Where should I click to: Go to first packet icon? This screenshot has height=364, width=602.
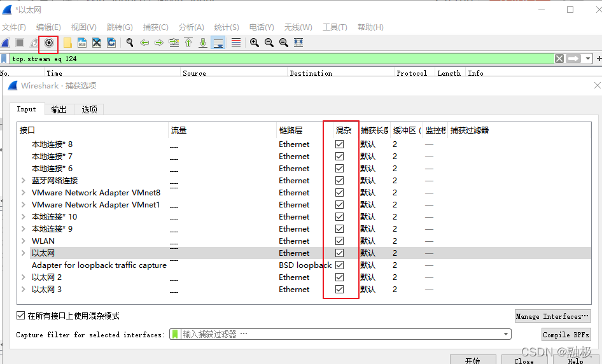[x=188, y=43]
